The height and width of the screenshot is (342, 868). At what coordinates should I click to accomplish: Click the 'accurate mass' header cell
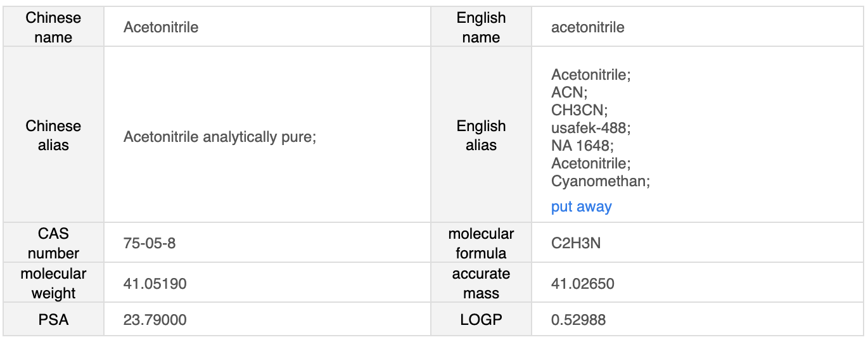[481, 284]
